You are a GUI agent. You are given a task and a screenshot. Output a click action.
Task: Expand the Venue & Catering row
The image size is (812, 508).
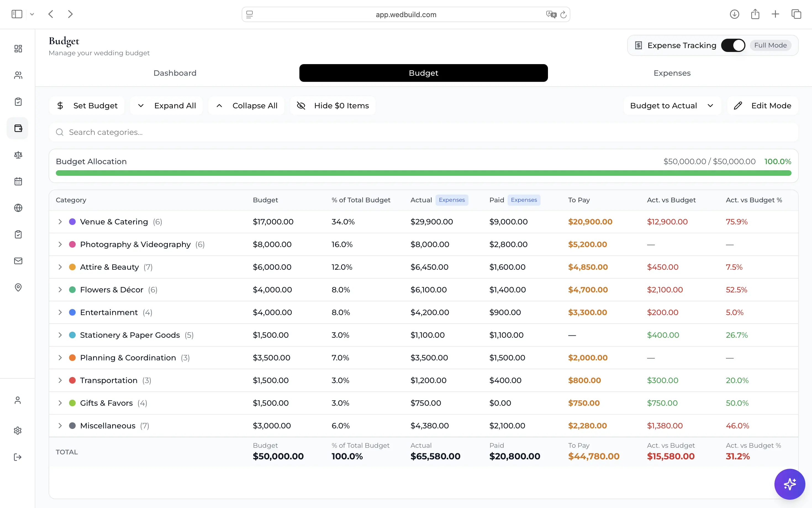(x=60, y=222)
